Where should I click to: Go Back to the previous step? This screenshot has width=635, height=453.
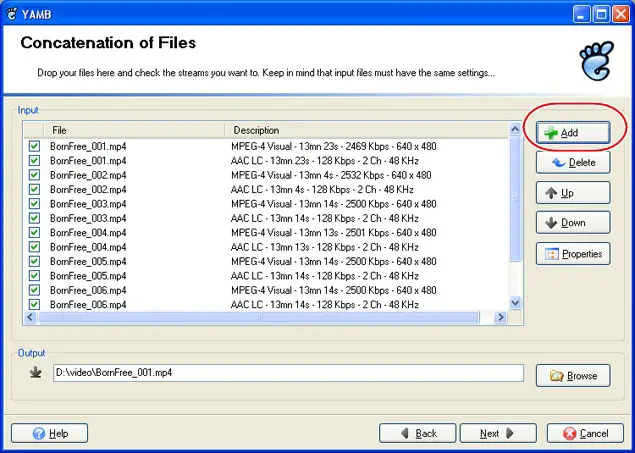[x=418, y=434]
